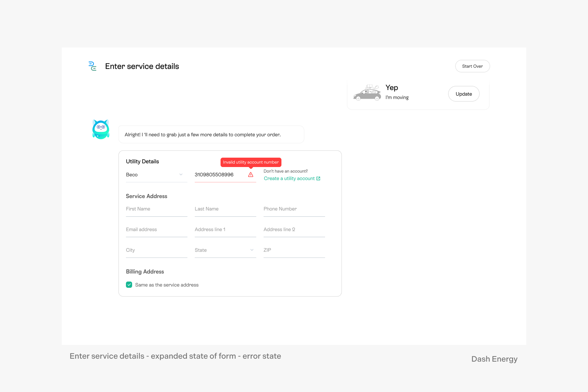Click the Last Name field
Image resolution: width=588 pixels, height=392 pixels.
point(225,209)
